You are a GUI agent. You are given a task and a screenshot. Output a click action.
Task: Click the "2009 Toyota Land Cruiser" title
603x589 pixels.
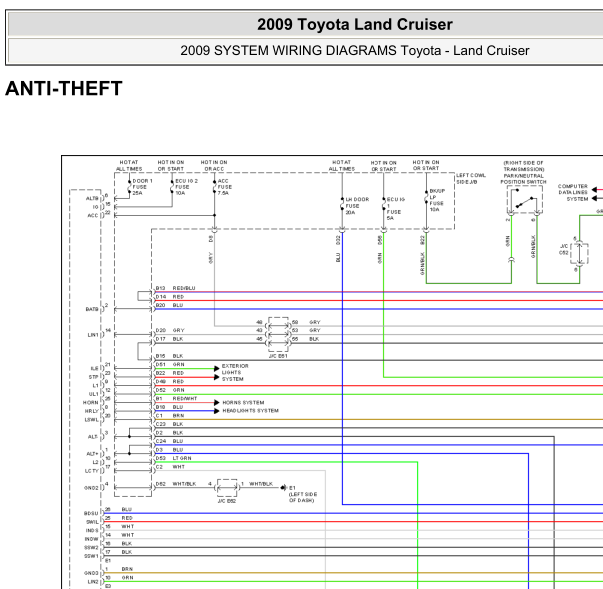tap(355, 25)
